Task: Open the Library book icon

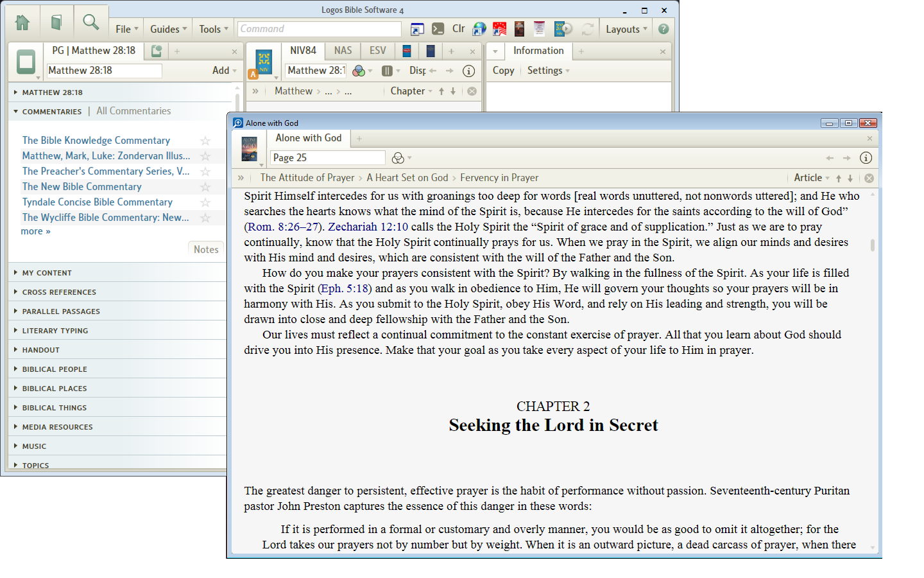Action: [56, 22]
